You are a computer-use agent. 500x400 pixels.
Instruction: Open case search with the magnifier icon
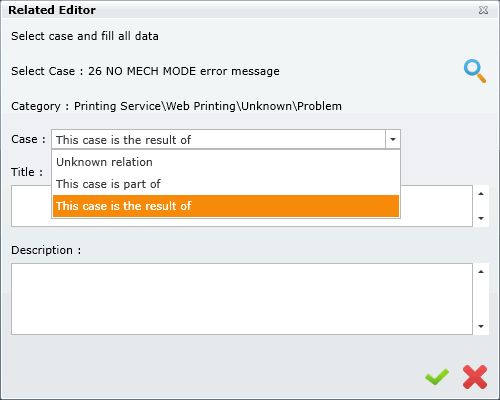(x=475, y=71)
